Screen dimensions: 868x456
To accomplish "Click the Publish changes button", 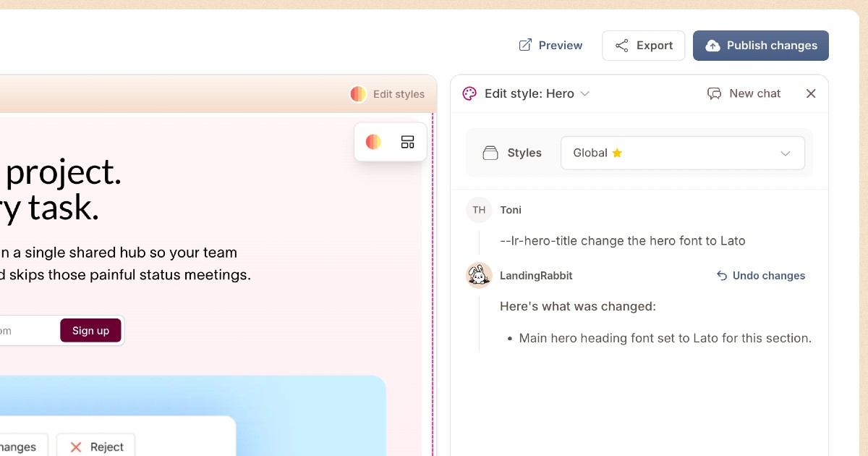I will coord(760,46).
